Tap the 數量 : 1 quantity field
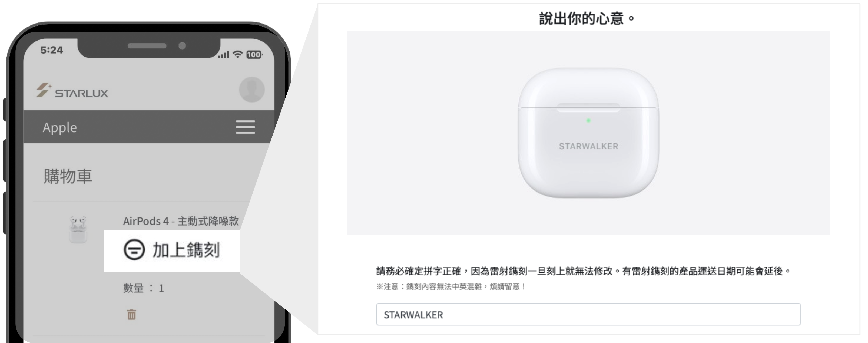868x343 pixels. tap(144, 288)
